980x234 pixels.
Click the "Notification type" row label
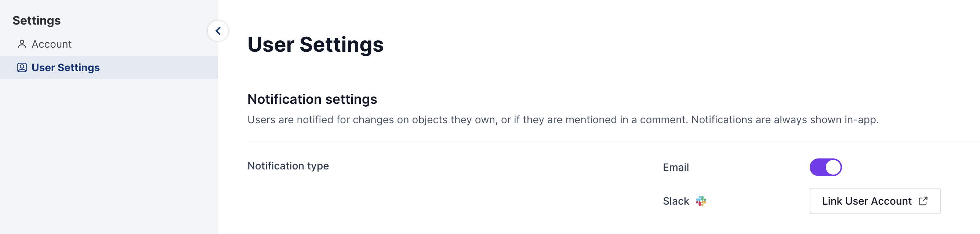click(x=288, y=166)
